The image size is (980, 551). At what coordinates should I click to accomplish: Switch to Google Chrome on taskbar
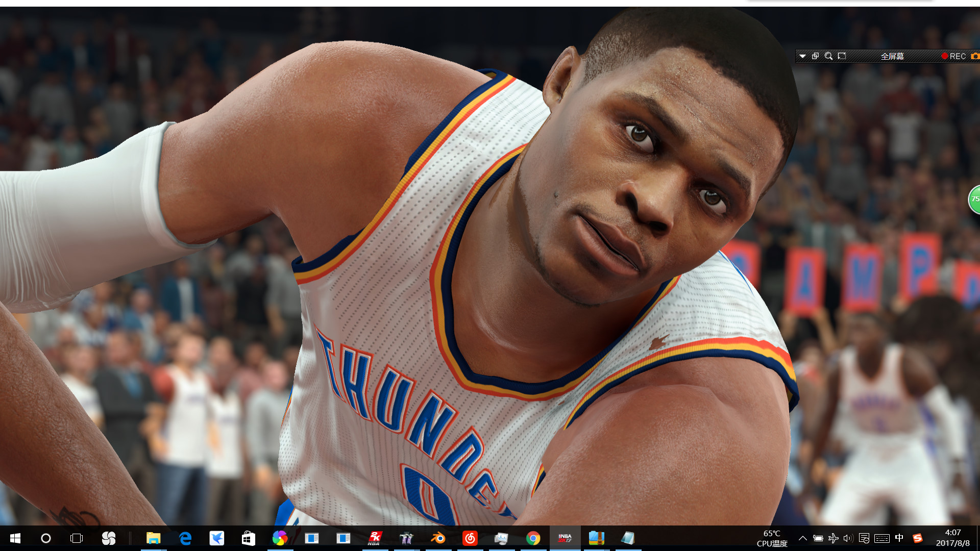[x=533, y=538]
